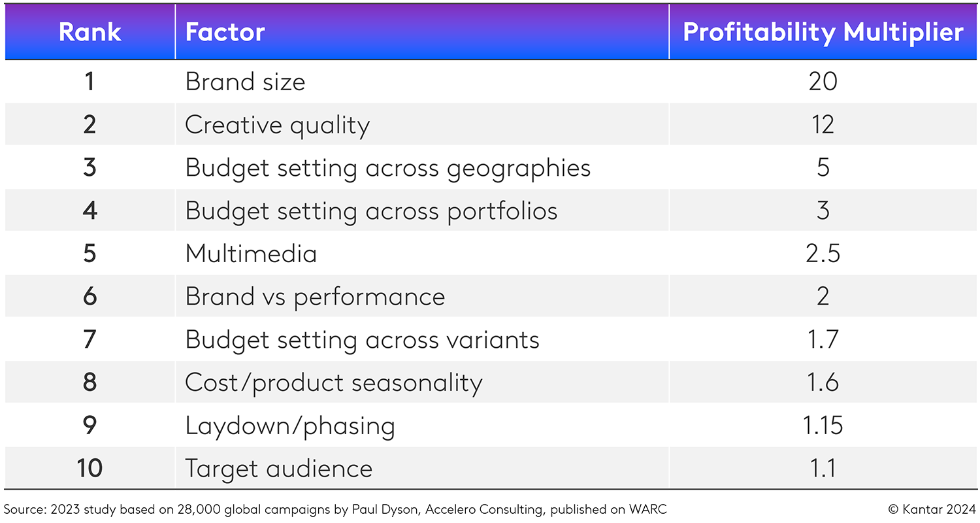The image size is (980, 523).
Task: Select the Brand size factor cell
Action: pyautogui.click(x=245, y=82)
